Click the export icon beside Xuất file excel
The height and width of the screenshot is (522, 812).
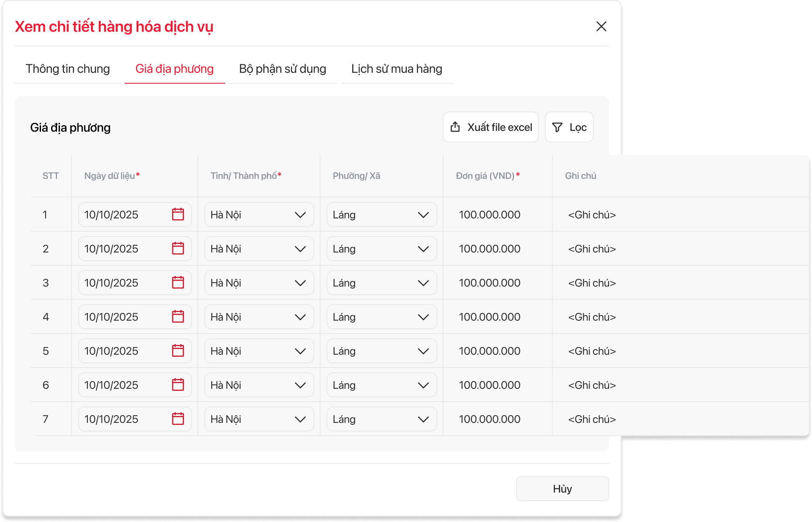(x=455, y=127)
